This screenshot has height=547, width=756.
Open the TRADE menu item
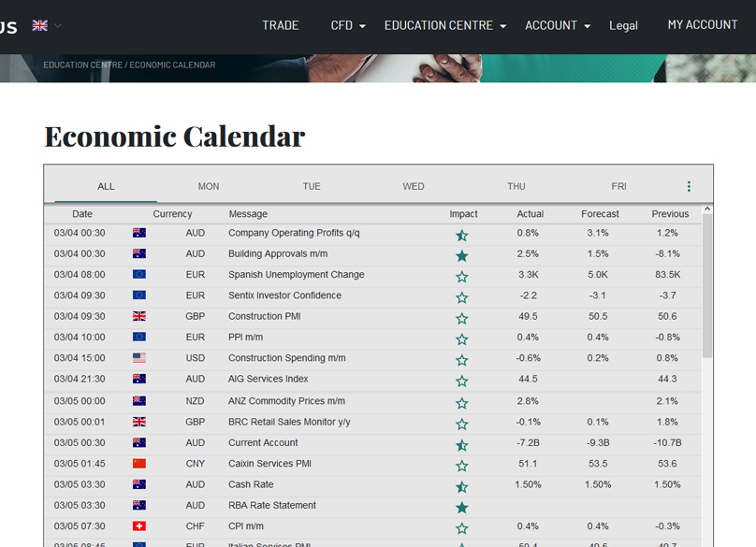(281, 25)
